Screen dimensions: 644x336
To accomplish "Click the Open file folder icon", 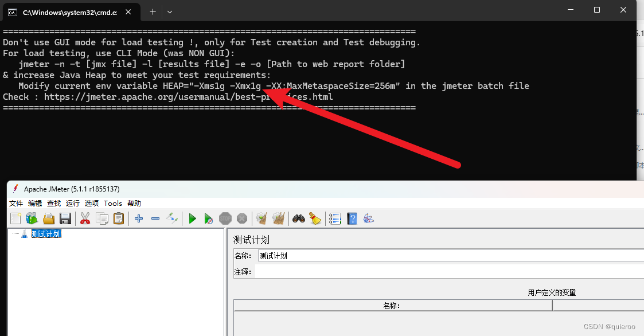I will pos(49,218).
